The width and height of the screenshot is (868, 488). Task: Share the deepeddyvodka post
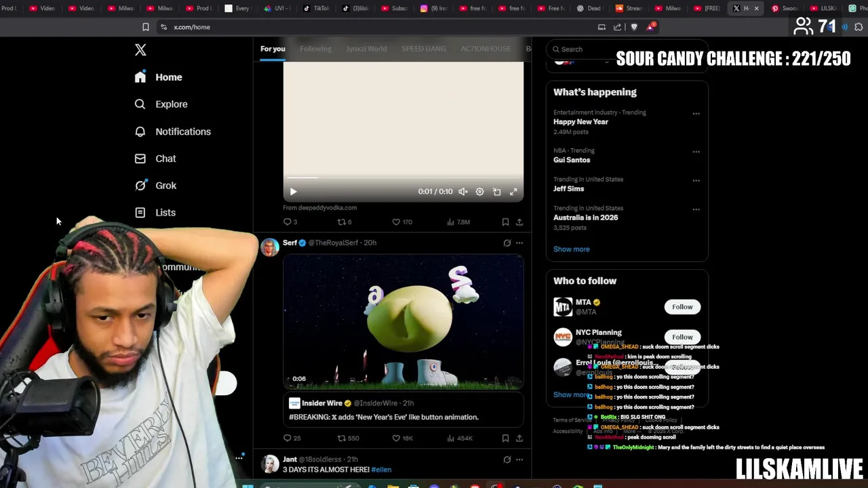pyautogui.click(x=519, y=222)
